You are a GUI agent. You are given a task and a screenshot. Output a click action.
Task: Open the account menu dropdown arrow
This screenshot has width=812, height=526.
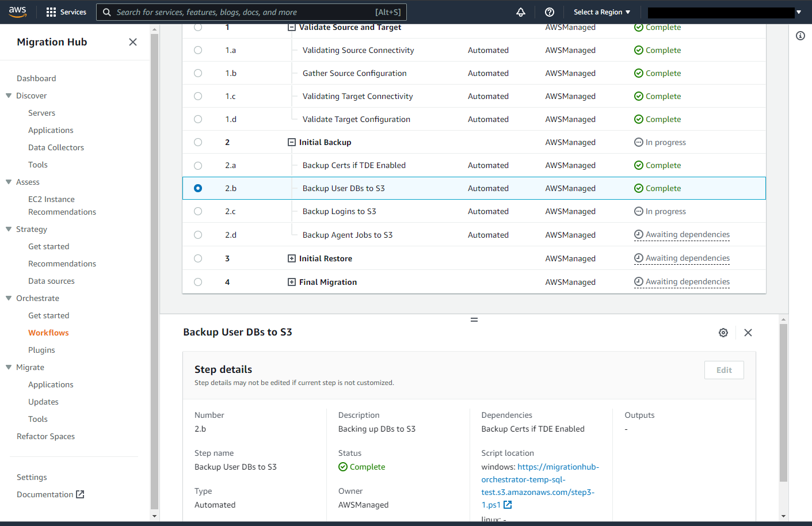(x=799, y=12)
